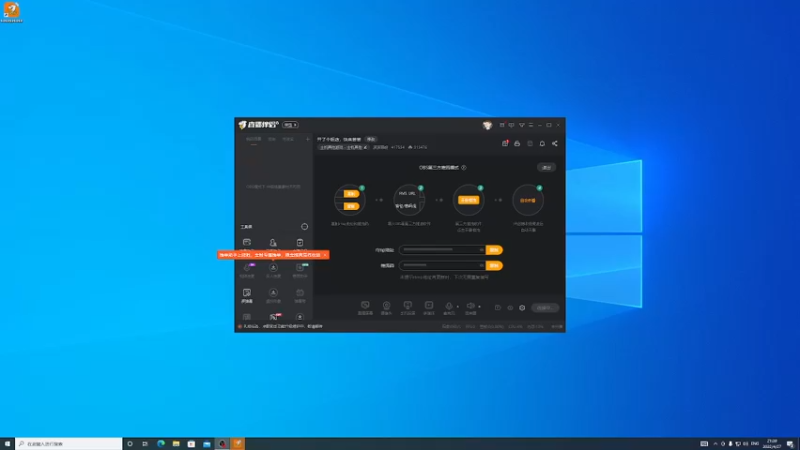Screen dimensions: 800x450
Task: Click the round icon beside the toolbox heading
Action: tap(305, 227)
